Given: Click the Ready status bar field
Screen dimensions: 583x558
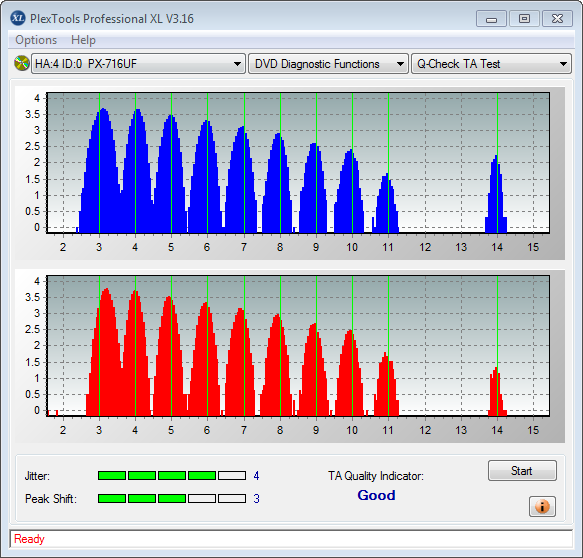Looking at the screenshot, I should (291, 539).
